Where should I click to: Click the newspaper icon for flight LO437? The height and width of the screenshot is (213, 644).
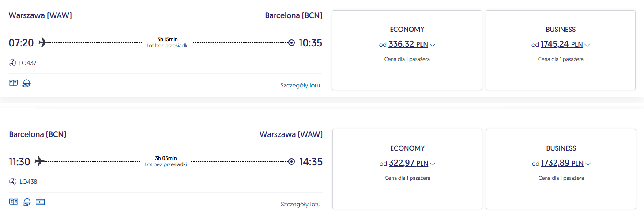[x=13, y=83]
